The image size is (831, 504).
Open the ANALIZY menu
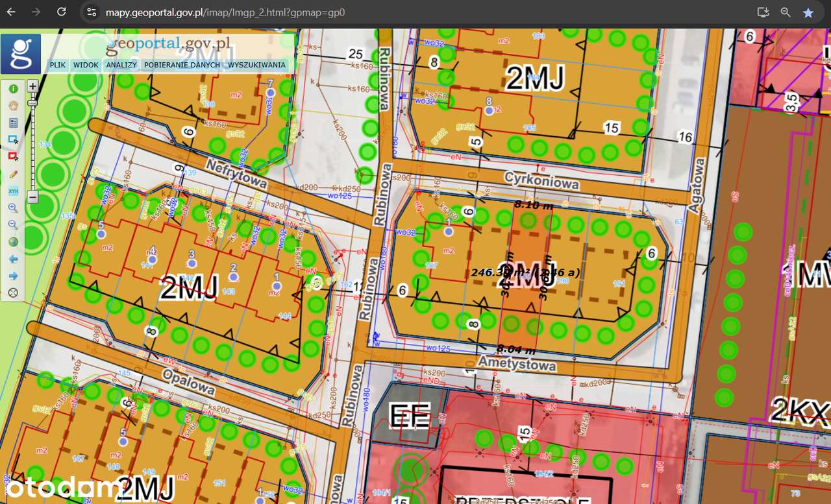tap(121, 65)
